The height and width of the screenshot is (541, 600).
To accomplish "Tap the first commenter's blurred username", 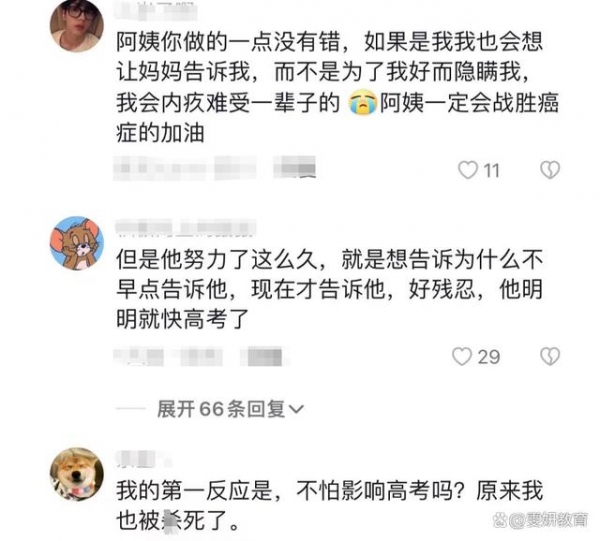I will [x=157, y=10].
